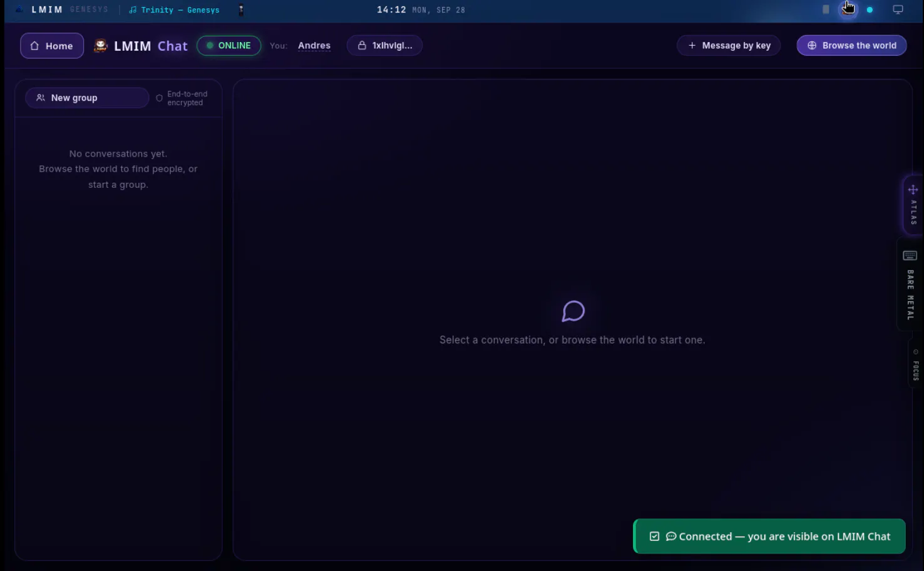The width and height of the screenshot is (924, 571).
Task: Click the 'No conversations yet.' text
Action: [x=118, y=154]
